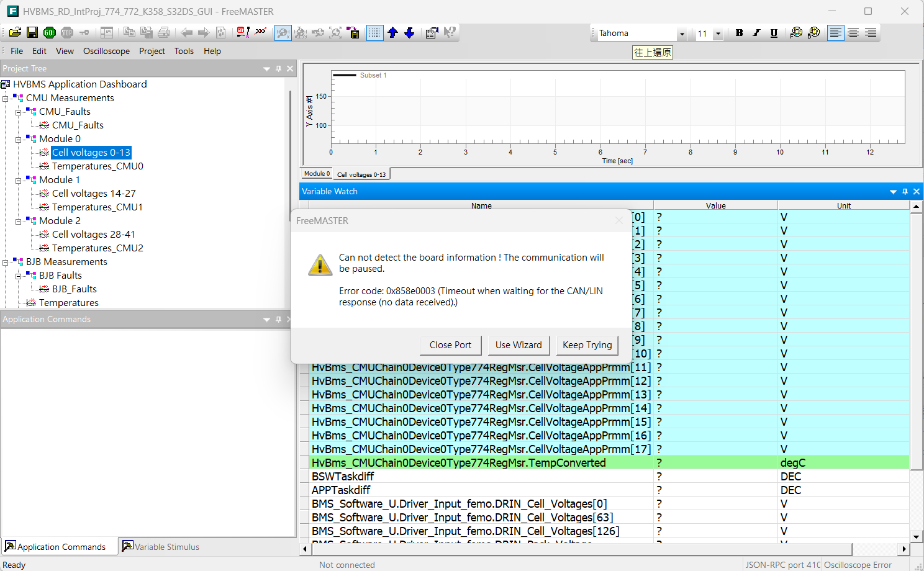Open the File menu
924x571 pixels.
coord(17,51)
